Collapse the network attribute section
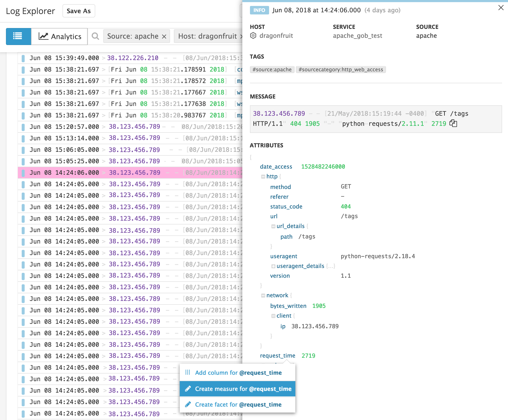The width and height of the screenshot is (508, 420). [x=263, y=295]
